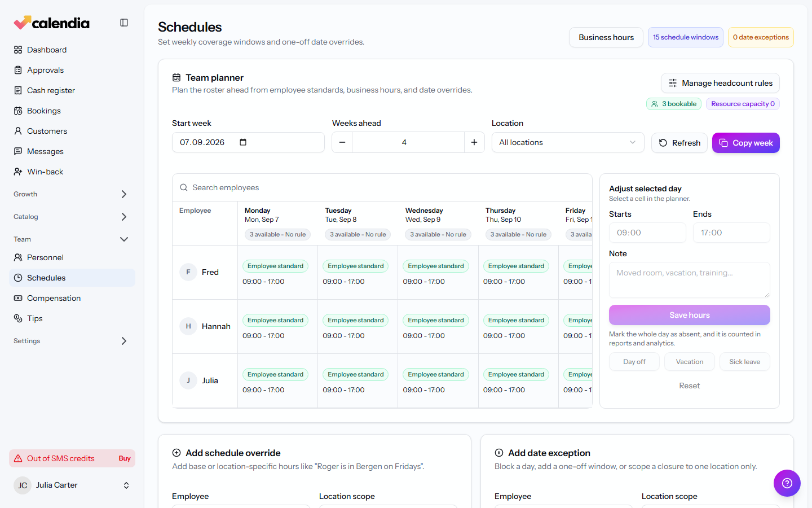812x508 pixels.
Task: Open the All locations dropdown
Action: pyautogui.click(x=568, y=142)
